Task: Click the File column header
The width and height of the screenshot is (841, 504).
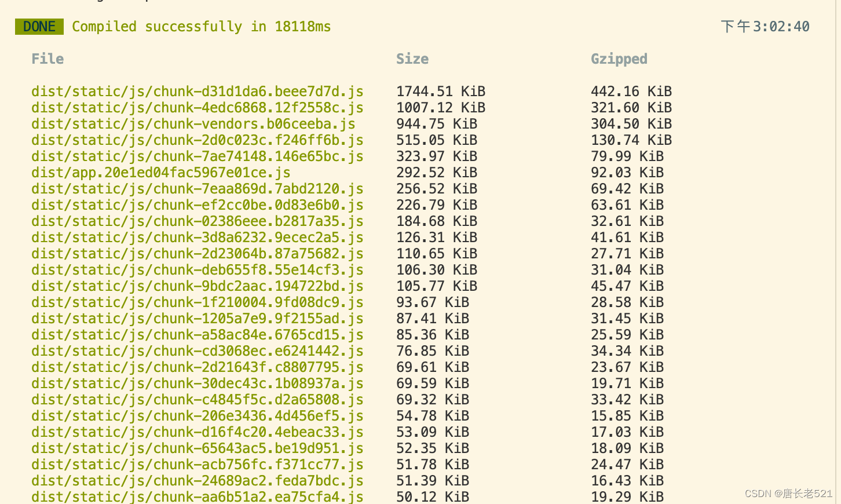Action: coord(47,59)
